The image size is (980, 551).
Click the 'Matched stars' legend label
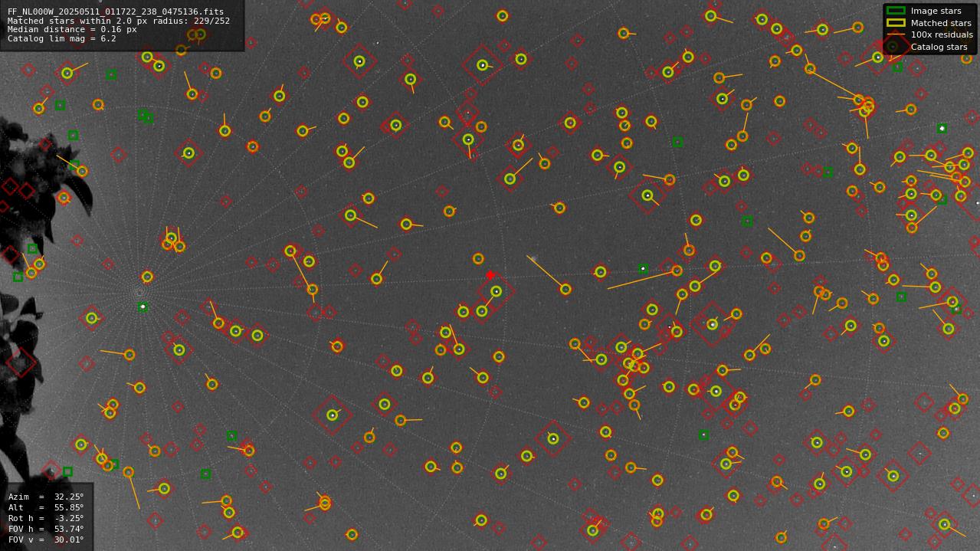pos(941,23)
